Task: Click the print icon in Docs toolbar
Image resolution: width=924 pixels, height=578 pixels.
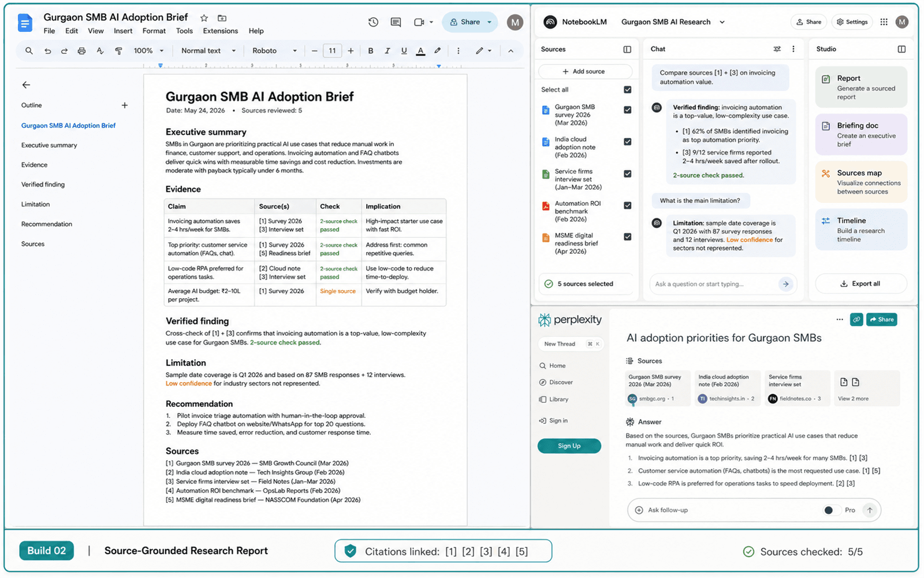Action: [x=81, y=51]
